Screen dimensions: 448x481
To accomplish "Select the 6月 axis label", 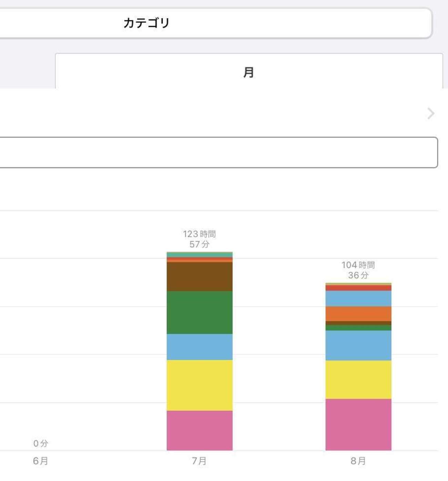I will pos(40,461).
